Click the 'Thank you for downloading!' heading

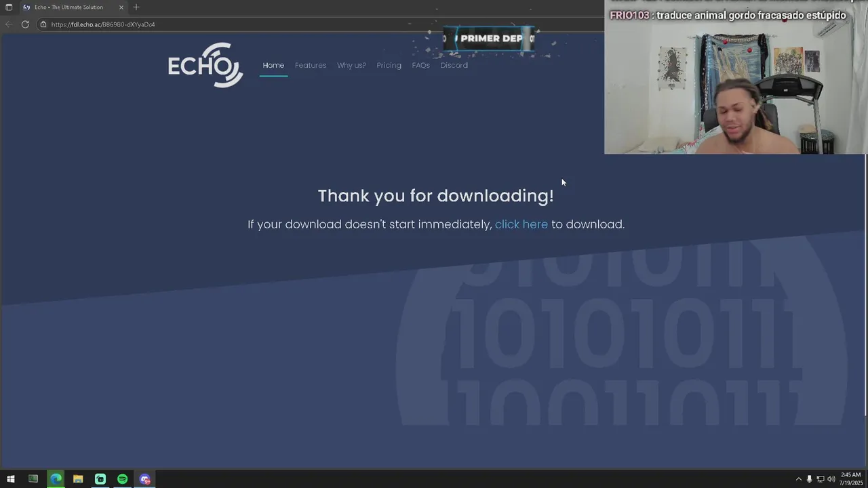[x=436, y=196]
